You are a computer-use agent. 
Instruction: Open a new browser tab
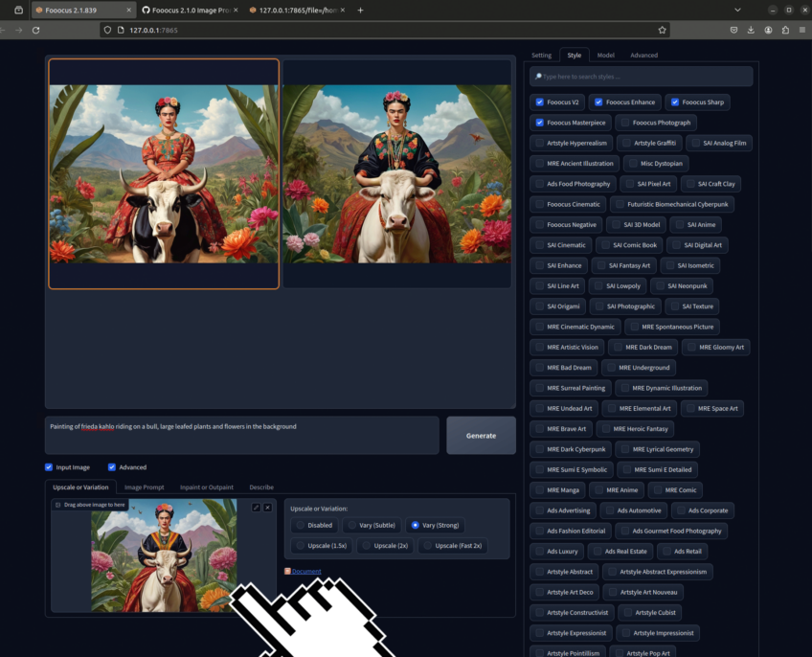[360, 10]
